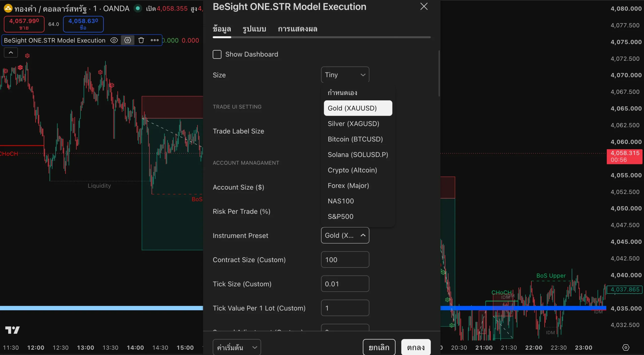The width and height of the screenshot is (644, 355).
Task: Click the blue buy price button
Action: coord(83,24)
